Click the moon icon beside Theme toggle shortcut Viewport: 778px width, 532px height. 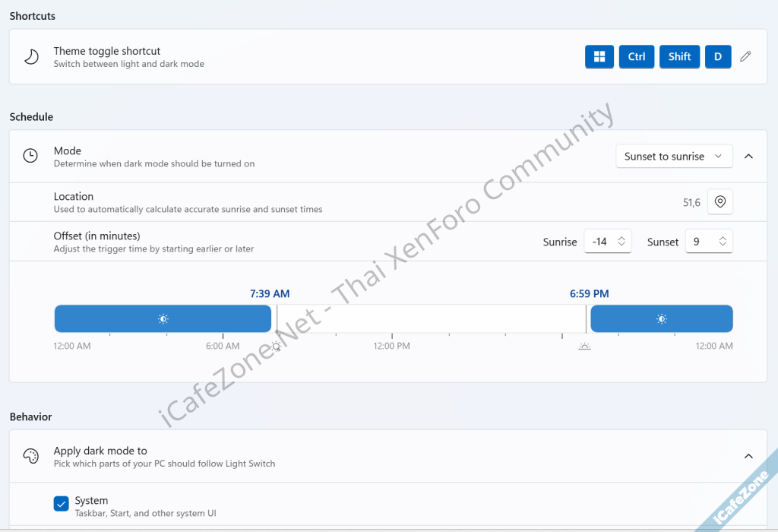pos(31,57)
